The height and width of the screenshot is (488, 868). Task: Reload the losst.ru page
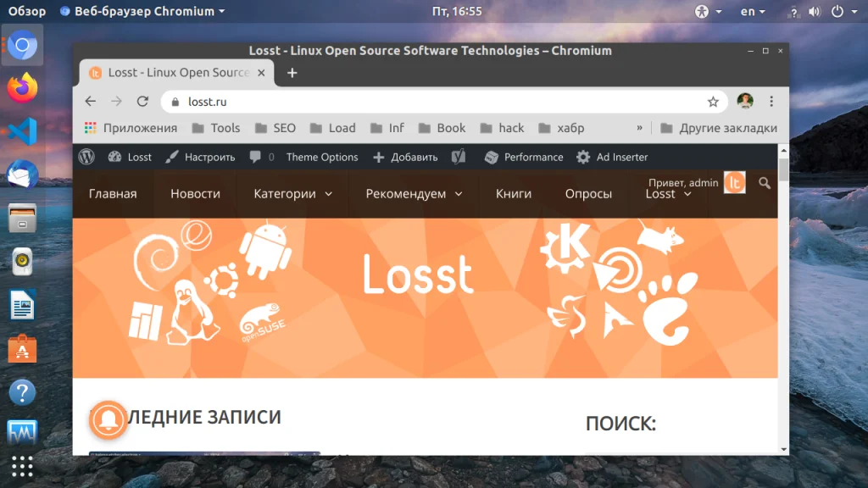(x=142, y=102)
